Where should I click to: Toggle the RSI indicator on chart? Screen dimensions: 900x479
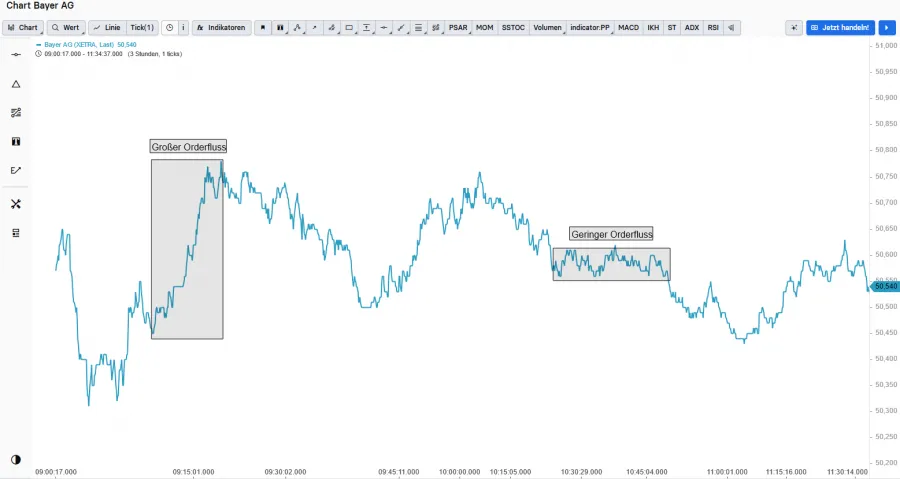713,28
